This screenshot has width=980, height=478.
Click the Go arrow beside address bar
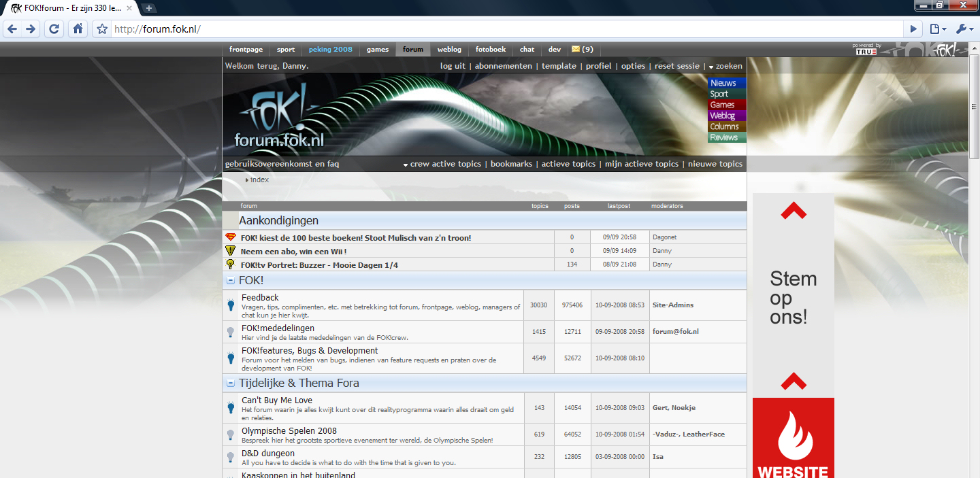(913, 29)
